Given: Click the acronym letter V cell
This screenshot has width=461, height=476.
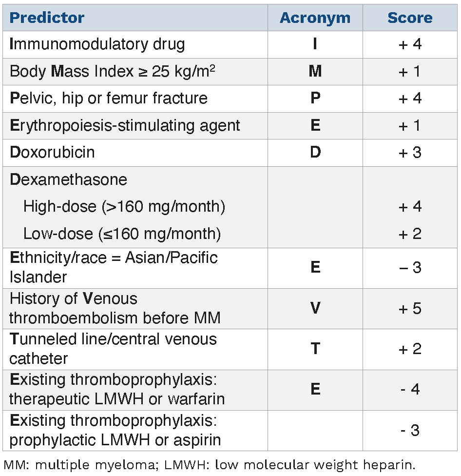Looking at the screenshot, I should 315,308.
